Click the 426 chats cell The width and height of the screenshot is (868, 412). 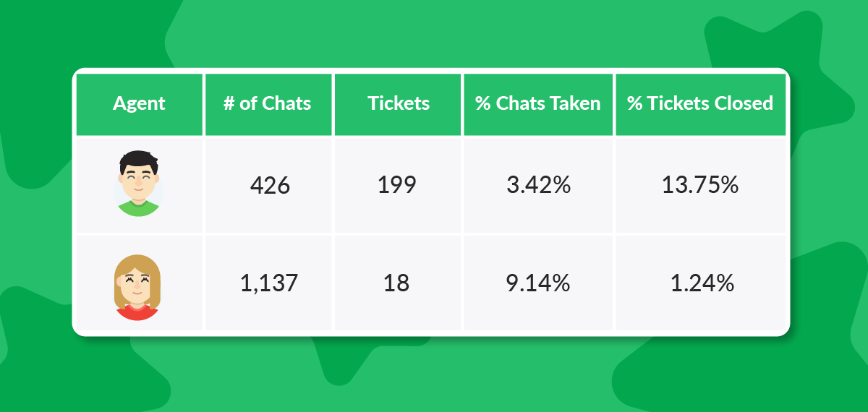pyautogui.click(x=270, y=186)
